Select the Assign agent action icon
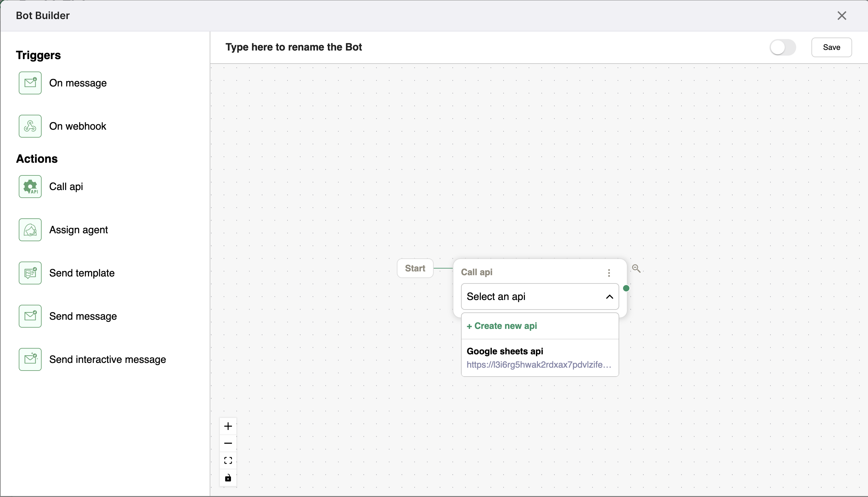This screenshot has width=868, height=497. [x=30, y=229]
